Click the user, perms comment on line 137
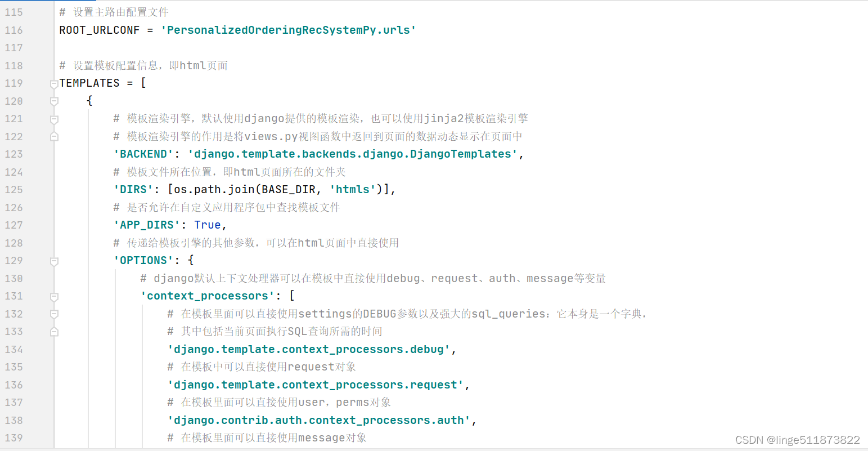 [279, 403]
